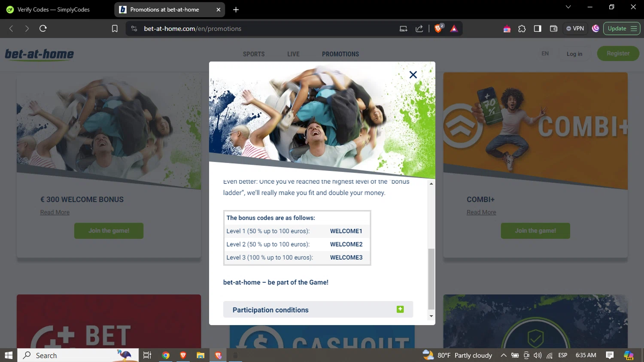644x362 pixels.
Task: Open Read More under COMBI+
Action: [481, 212]
